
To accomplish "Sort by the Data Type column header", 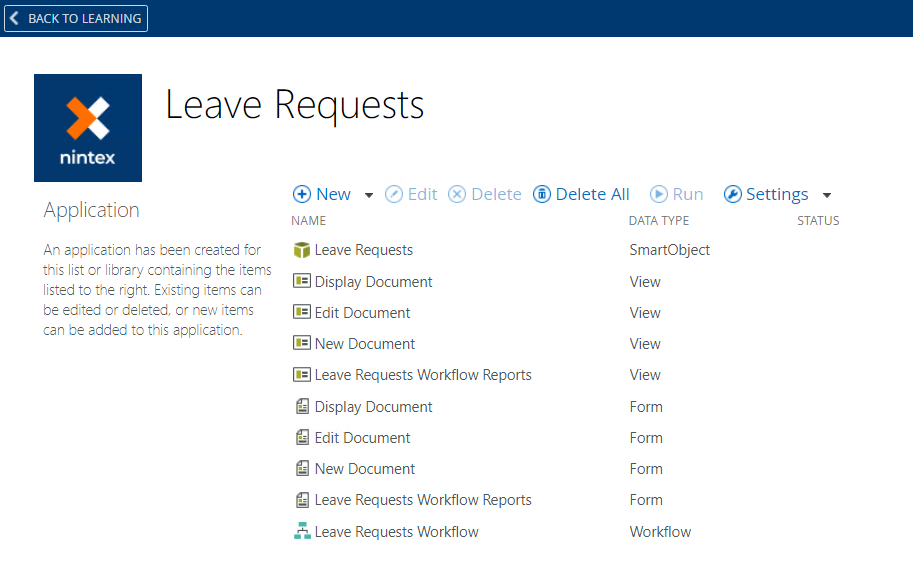I will click(x=659, y=221).
